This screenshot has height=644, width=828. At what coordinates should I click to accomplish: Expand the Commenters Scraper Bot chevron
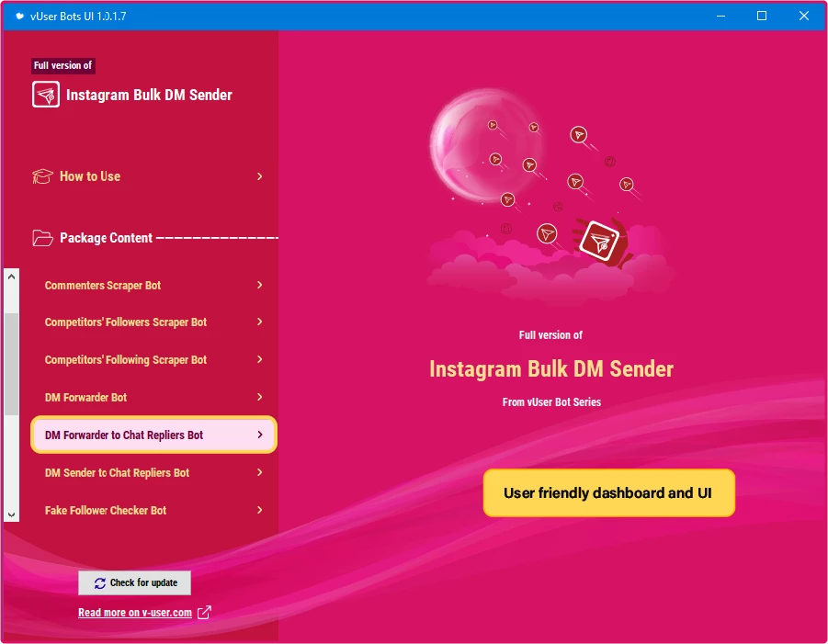[x=260, y=285]
